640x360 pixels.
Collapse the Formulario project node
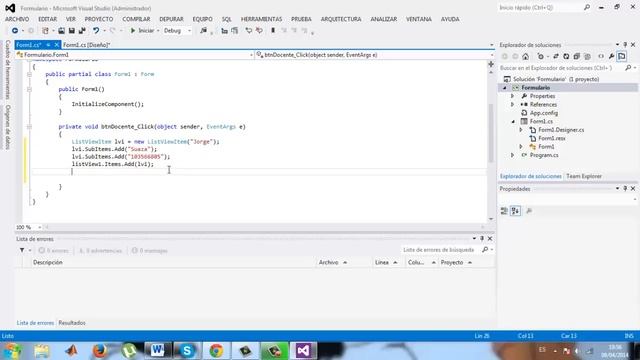click(x=505, y=88)
